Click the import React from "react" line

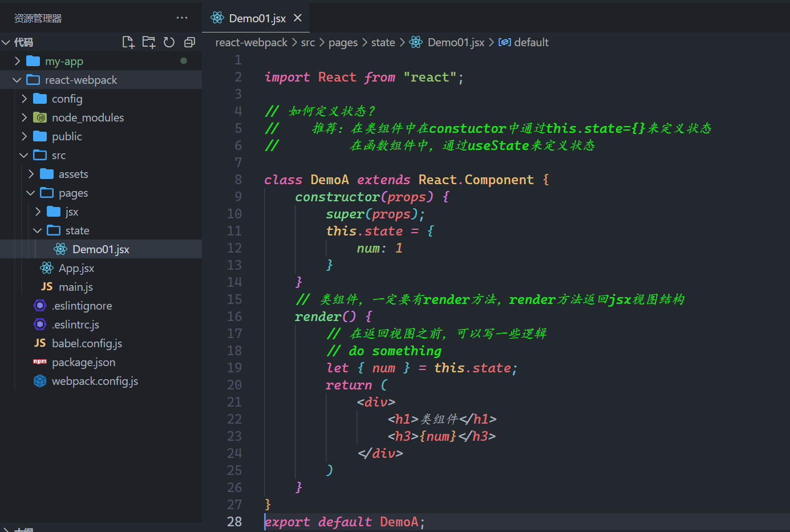click(364, 77)
